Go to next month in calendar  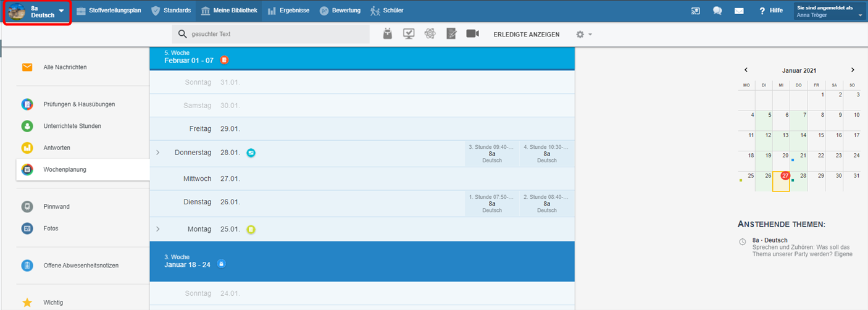[x=853, y=70]
